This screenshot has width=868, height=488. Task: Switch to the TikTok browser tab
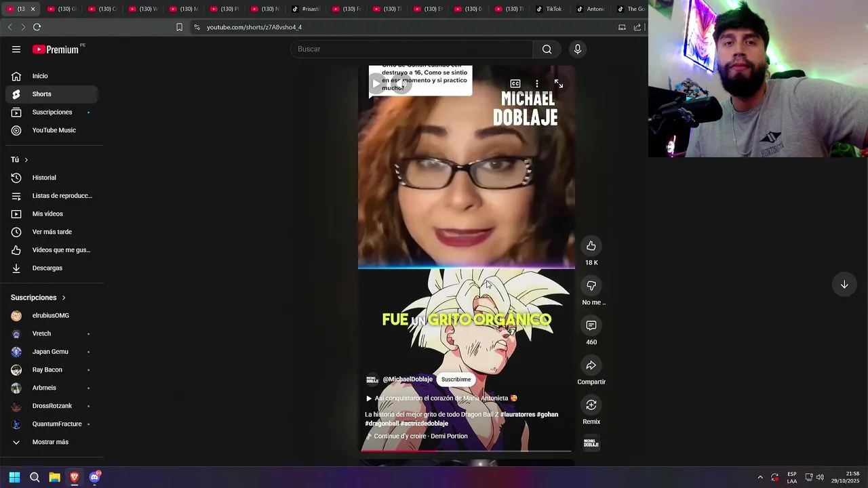tap(549, 9)
